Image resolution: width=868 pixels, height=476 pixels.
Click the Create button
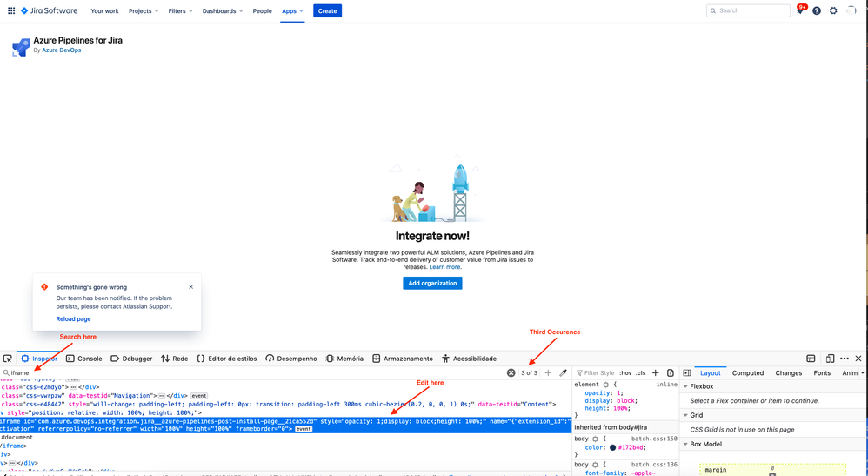pyautogui.click(x=327, y=11)
